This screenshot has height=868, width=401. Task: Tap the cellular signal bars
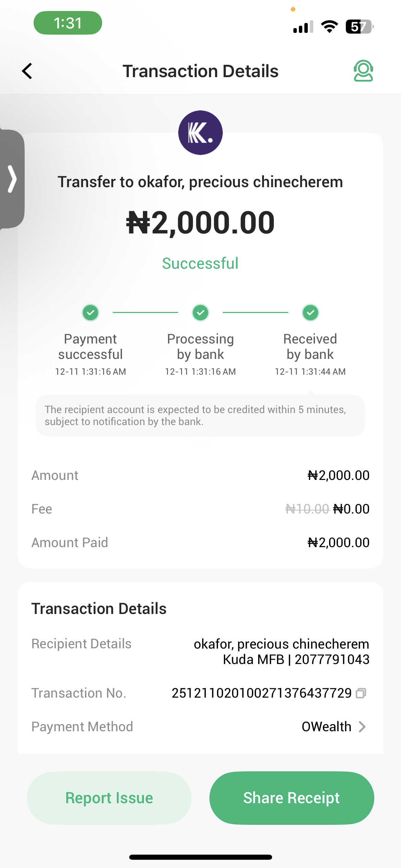[303, 27]
